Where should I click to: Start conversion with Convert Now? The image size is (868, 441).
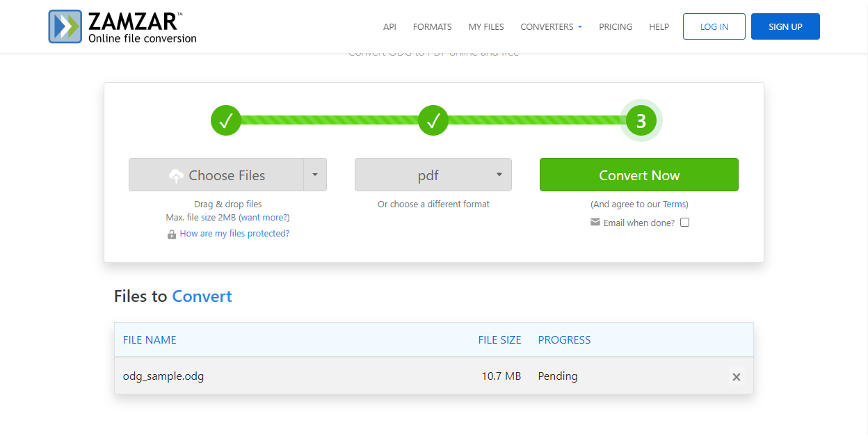(x=639, y=175)
